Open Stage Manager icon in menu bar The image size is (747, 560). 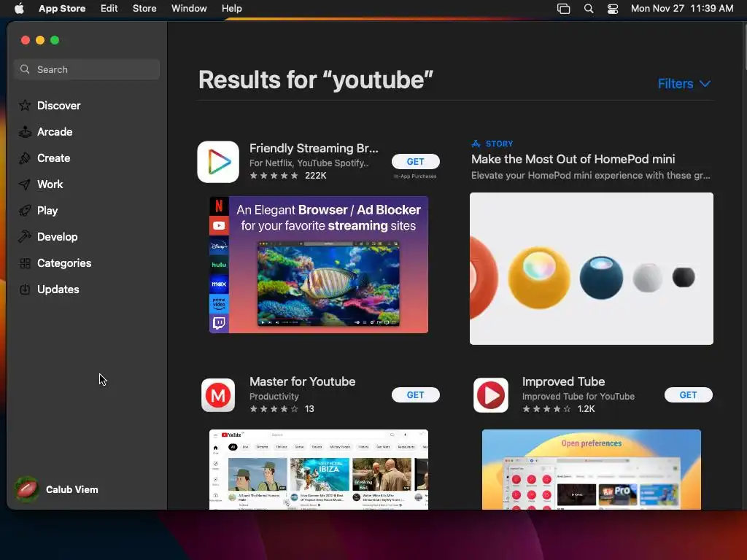tap(564, 9)
